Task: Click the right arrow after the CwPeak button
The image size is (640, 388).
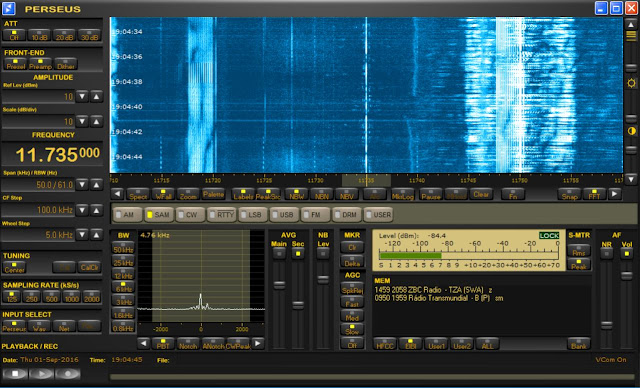Action: click(x=258, y=344)
